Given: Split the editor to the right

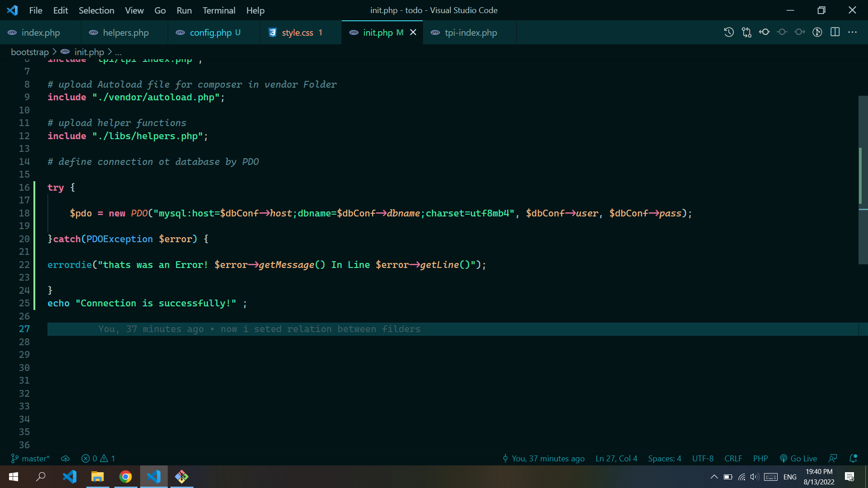Looking at the screenshot, I should tap(835, 32).
